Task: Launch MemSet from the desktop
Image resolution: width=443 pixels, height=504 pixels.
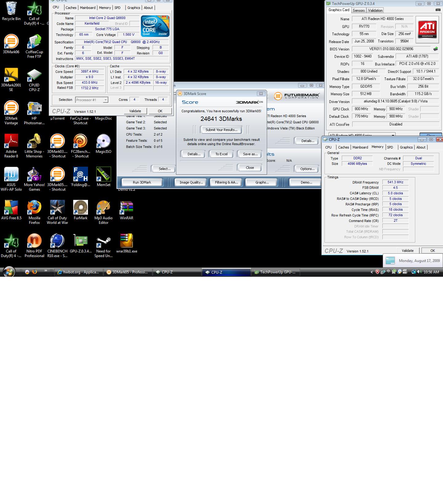Action: 103,177
